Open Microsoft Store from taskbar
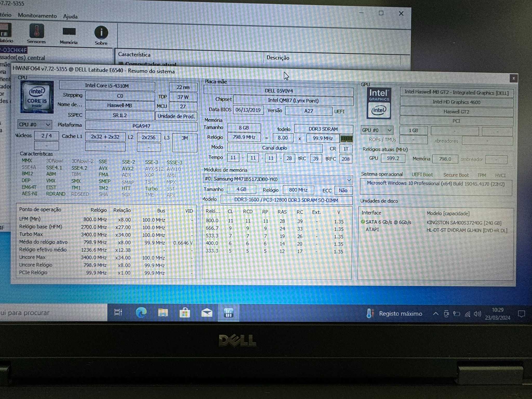Image resolution: width=532 pixels, height=399 pixels. tap(185, 312)
